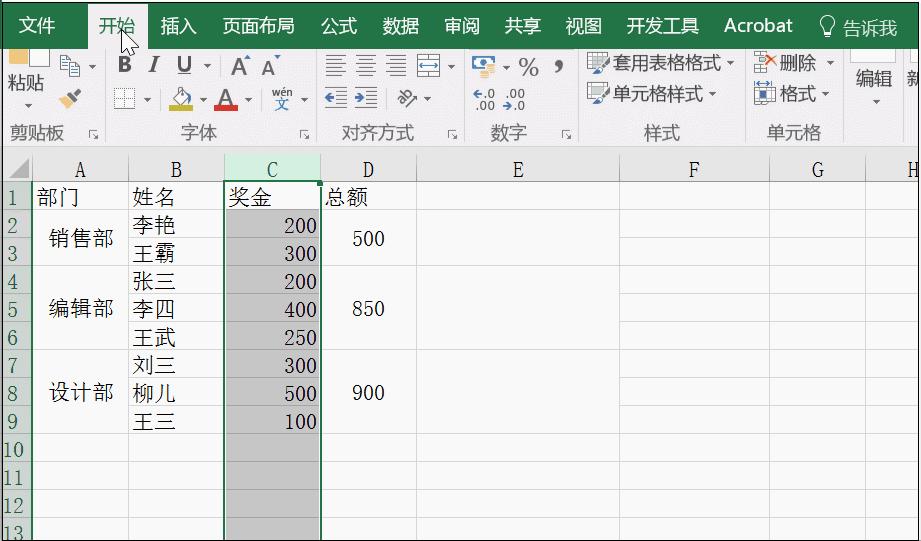
Task: Switch to the 公式 Formulas tab
Action: pyautogui.click(x=339, y=26)
